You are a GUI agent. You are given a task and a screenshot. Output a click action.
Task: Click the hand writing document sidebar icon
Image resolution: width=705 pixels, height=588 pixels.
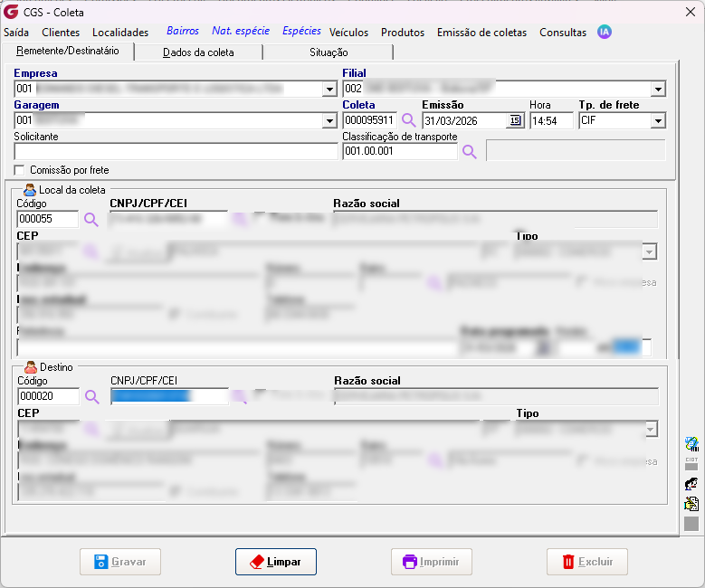click(x=691, y=504)
